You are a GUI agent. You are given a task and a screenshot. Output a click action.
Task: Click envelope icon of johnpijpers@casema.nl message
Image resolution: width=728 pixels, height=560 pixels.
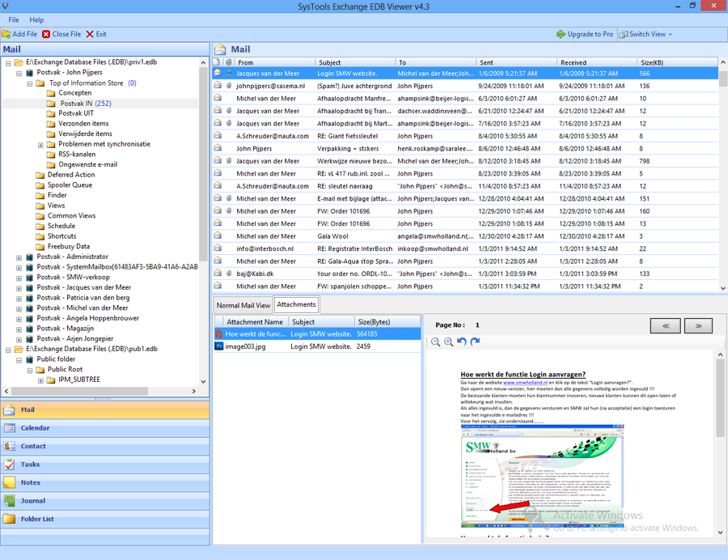(x=218, y=86)
